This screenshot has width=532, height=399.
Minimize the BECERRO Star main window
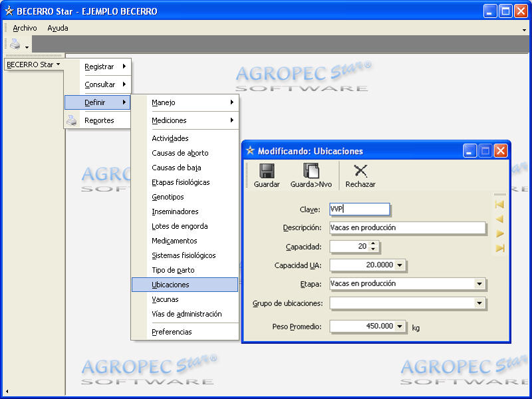coord(490,11)
